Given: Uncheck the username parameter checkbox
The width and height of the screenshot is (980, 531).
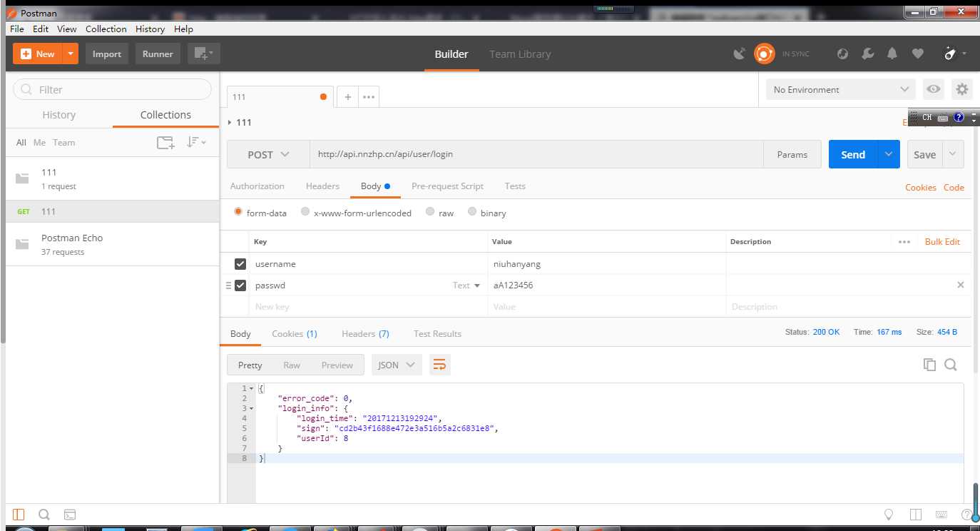Looking at the screenshot, I should tap(240, 264).
